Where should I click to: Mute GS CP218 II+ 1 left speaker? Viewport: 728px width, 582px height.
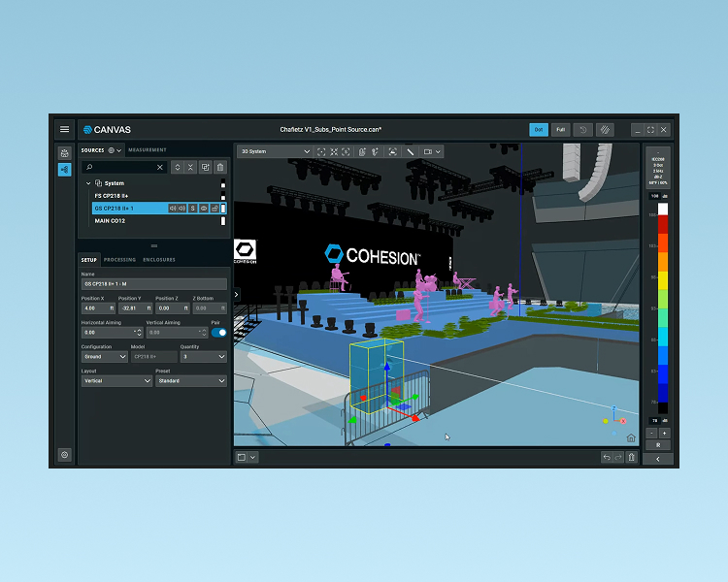click(172, 209)
